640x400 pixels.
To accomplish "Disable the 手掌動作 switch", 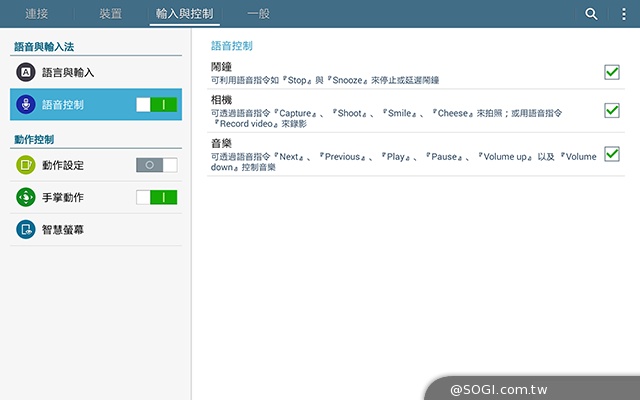I will pos(156,197).
